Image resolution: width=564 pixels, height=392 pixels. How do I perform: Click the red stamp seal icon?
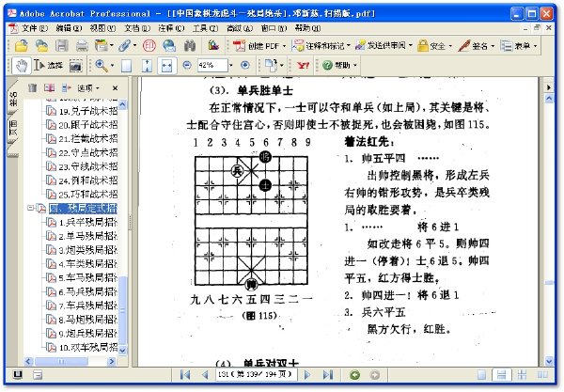[x=149, y=46]
